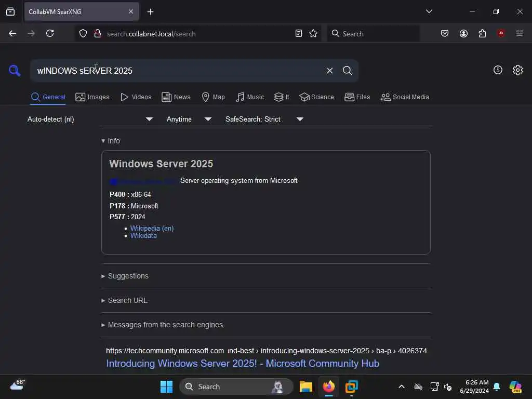Open the tracking protection shield icon
The image size is (532, 399).
coord(83,34)
